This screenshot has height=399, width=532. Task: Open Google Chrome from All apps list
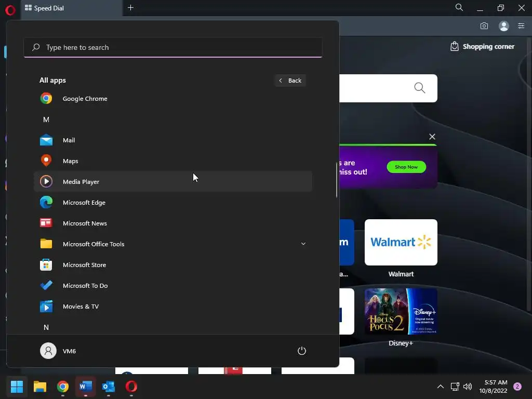click(172, 99)
